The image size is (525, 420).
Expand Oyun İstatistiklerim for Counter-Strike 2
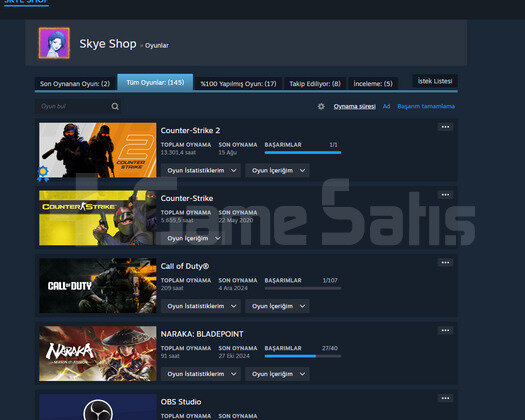[x=201, y=170]
